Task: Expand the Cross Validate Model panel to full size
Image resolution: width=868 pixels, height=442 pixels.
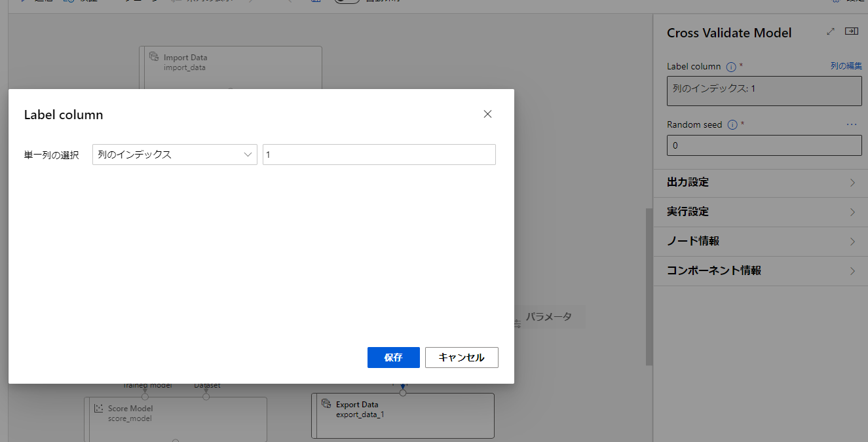Action: [831, 31]
